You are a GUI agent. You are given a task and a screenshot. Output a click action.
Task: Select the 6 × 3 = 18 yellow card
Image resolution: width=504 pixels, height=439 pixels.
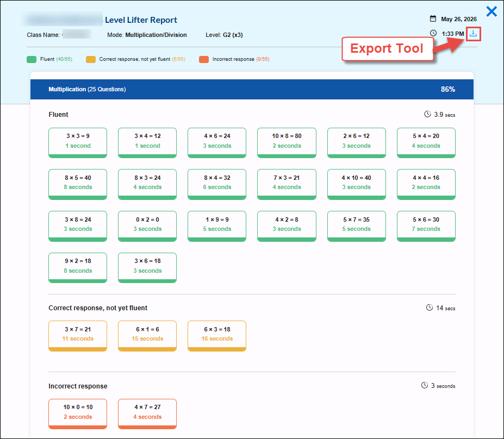(x=217, y=336)
